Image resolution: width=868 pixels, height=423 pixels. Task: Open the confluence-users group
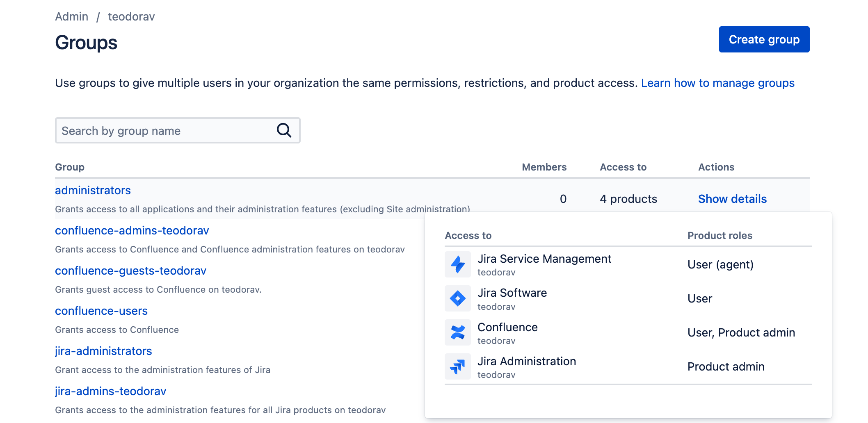tap(101, 311)
